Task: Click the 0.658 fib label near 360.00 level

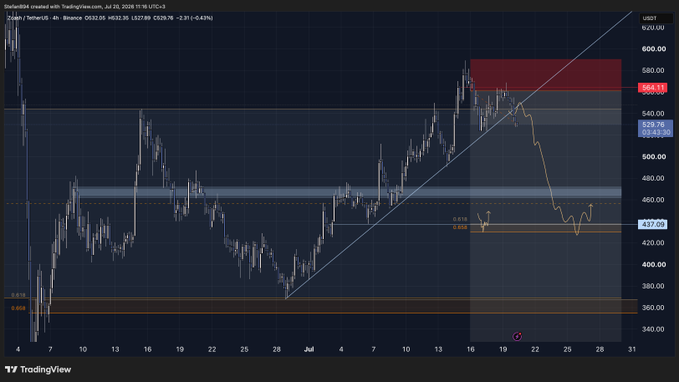Action: tap(18, 308)
